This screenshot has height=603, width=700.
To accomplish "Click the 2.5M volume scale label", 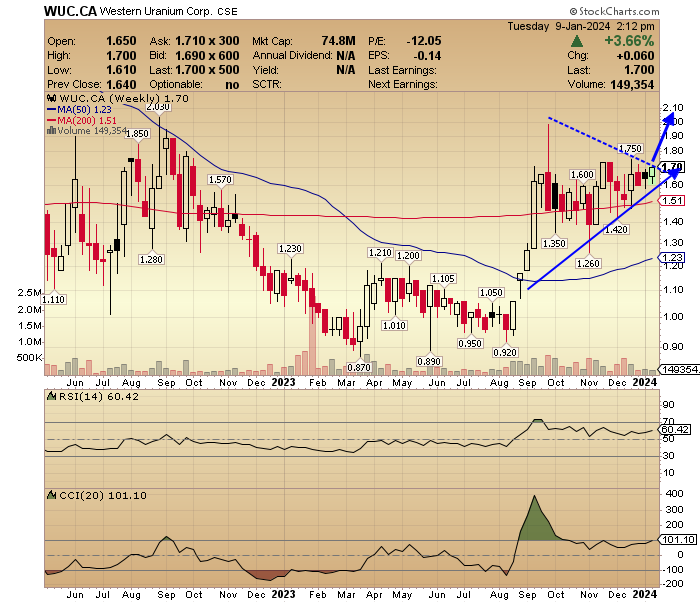I will (x=29, y=293).
